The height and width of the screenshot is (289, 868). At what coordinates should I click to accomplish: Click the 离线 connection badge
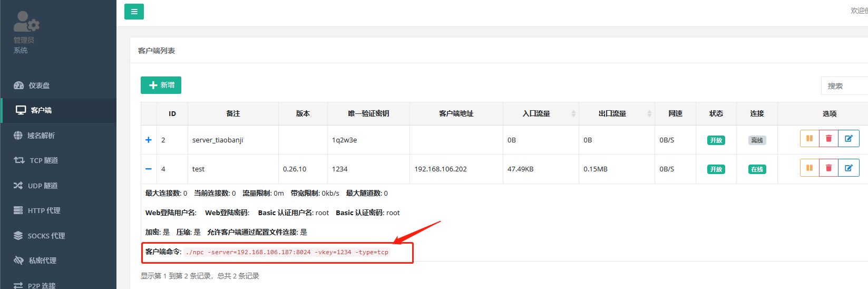pyautogui.click(x=757, y=140)
